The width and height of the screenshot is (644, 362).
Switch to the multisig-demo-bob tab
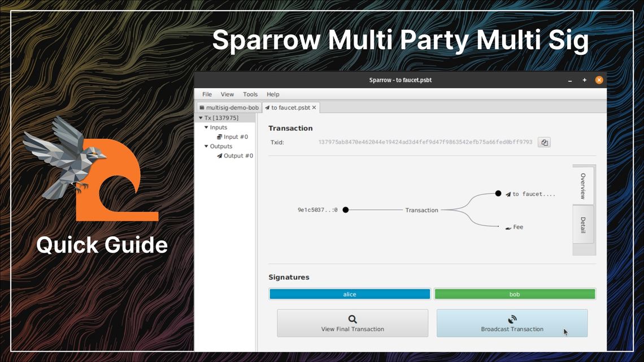pyautogui.click(x=229, y=107)
